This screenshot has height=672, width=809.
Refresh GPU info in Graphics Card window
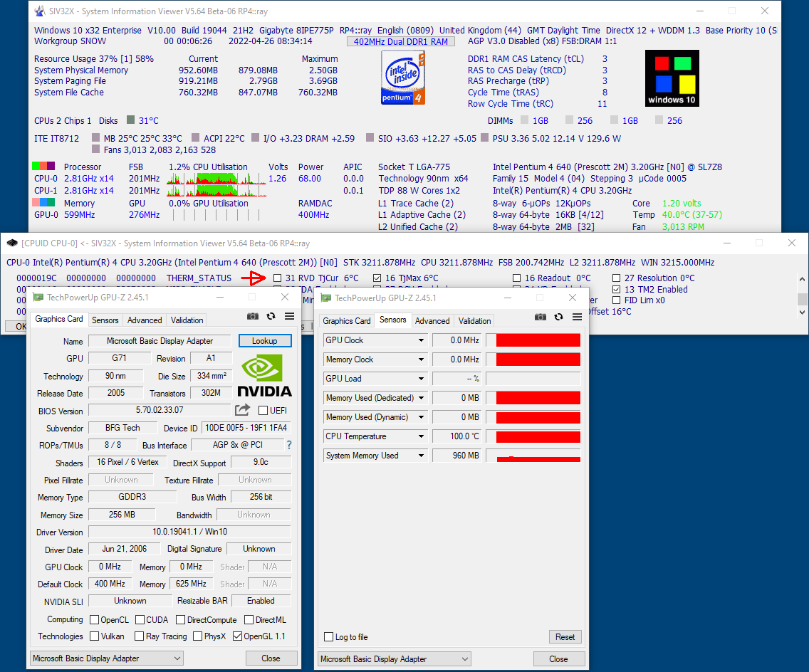(x=271, y=316)
